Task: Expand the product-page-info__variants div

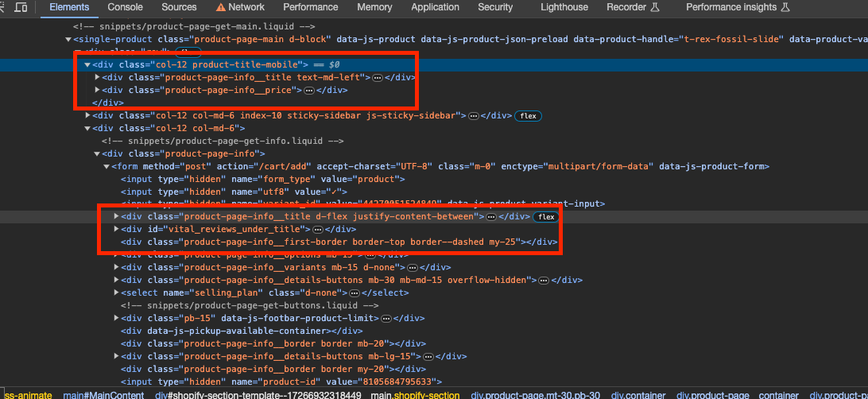Action: pyautogui.click(x=117, y=267)
